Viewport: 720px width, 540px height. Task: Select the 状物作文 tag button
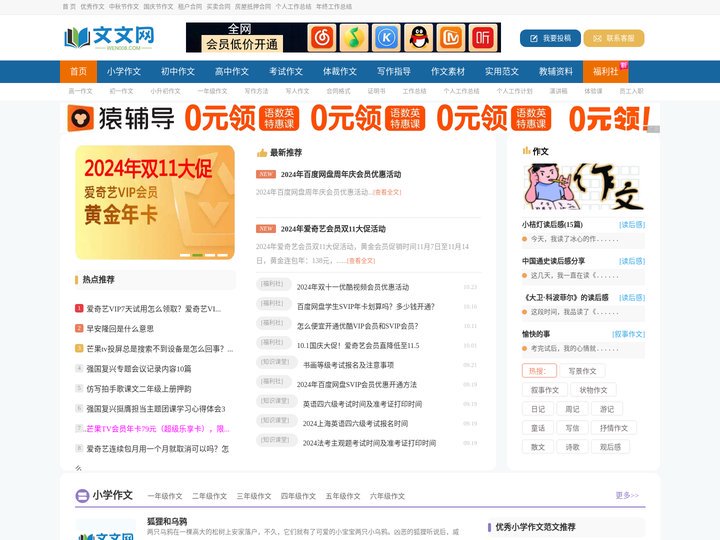pyautogui.click(x=593, y=390)
